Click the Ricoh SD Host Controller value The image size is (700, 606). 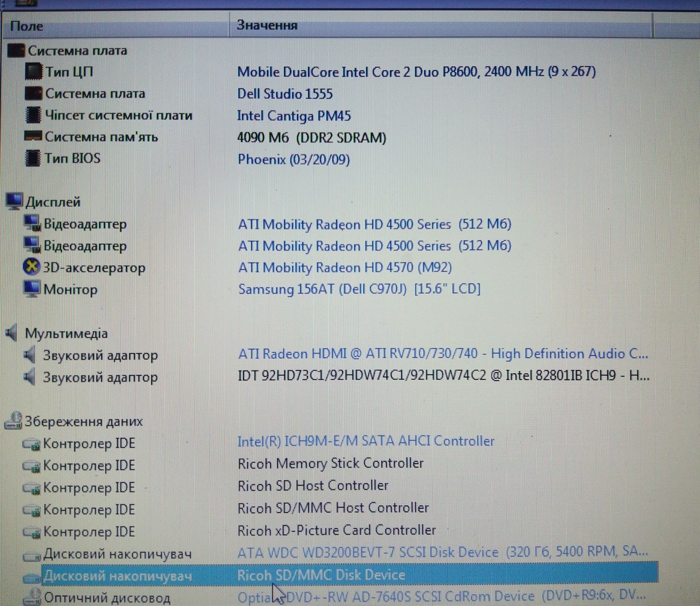click(313, 486)
